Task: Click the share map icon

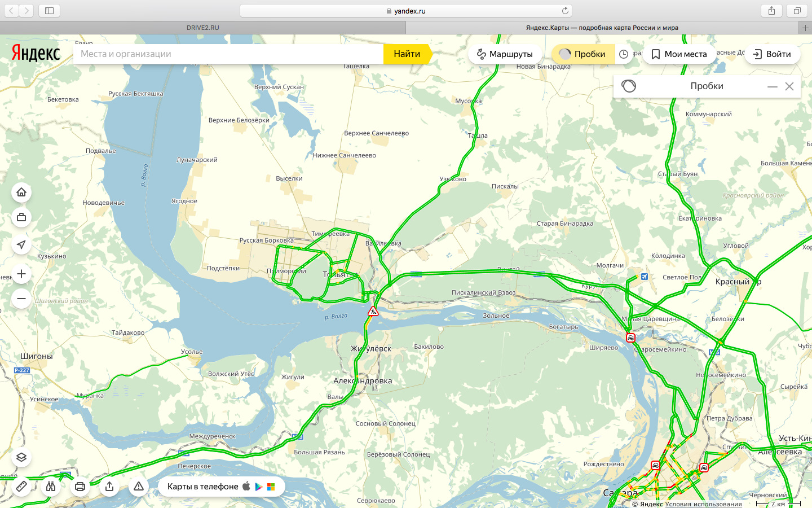Action: point(109,486)
